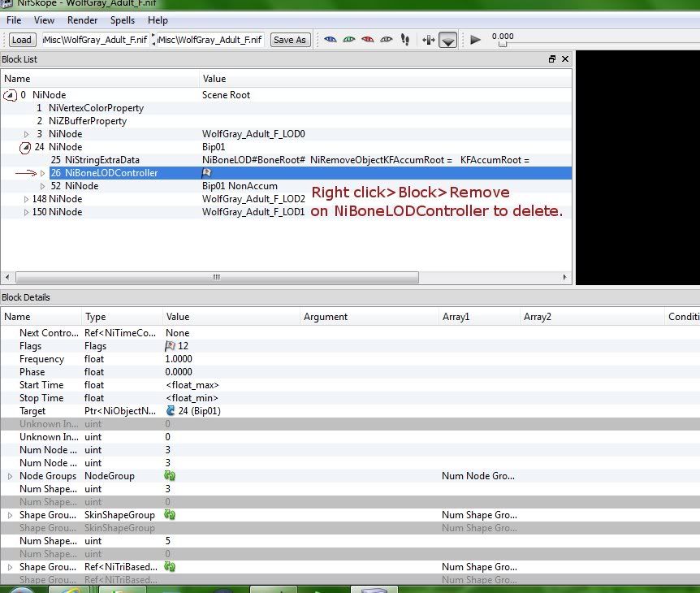This screenshot has width=700, height=593.
Task: Click the Save As button
Action: point(289,40)
